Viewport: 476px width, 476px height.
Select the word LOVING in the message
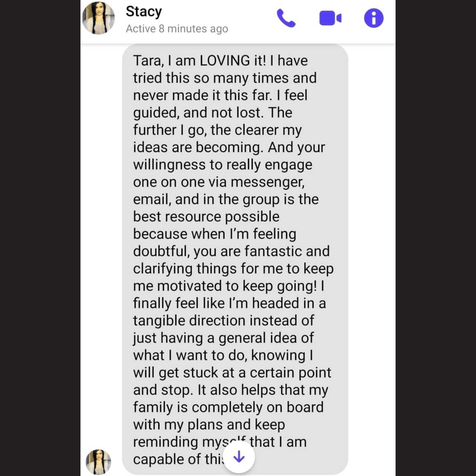[225, 61]
